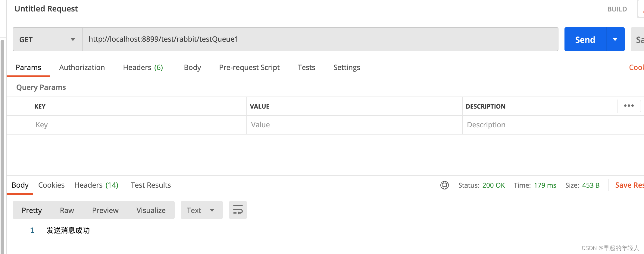Image resolution: width=644 pixels, height=254 pixels.
Task: Click the network globe icon
Action: pos(444,185)
